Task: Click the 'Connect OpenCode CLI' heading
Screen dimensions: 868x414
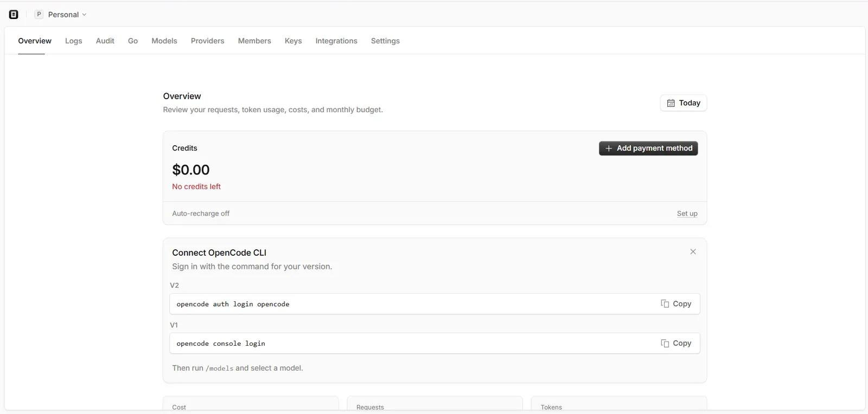Action: (219, 253)
